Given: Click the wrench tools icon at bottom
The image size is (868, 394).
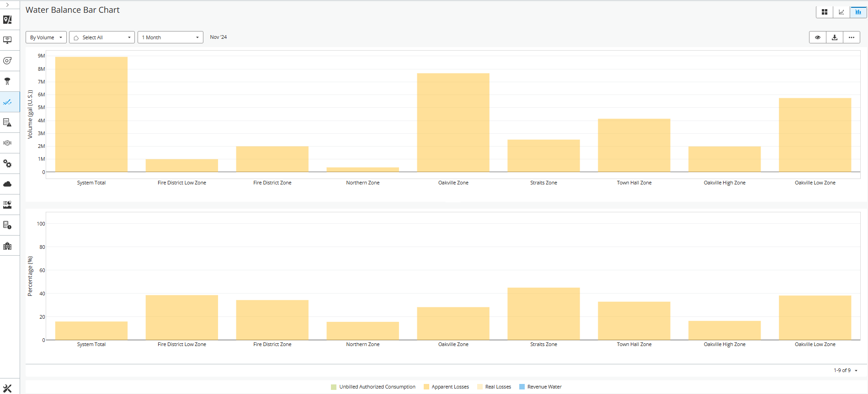Looking at the screenshot, I should 7,389.
